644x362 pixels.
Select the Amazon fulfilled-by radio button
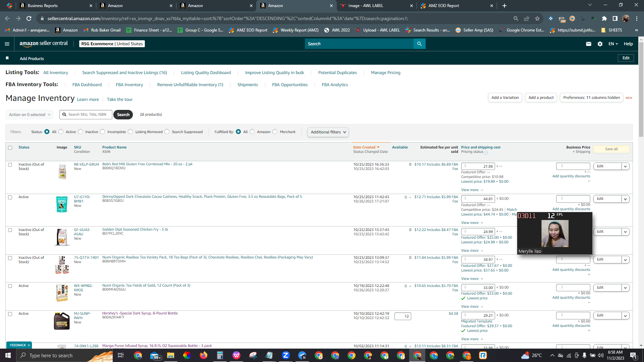pyautogui.click(x=252, y=132)
